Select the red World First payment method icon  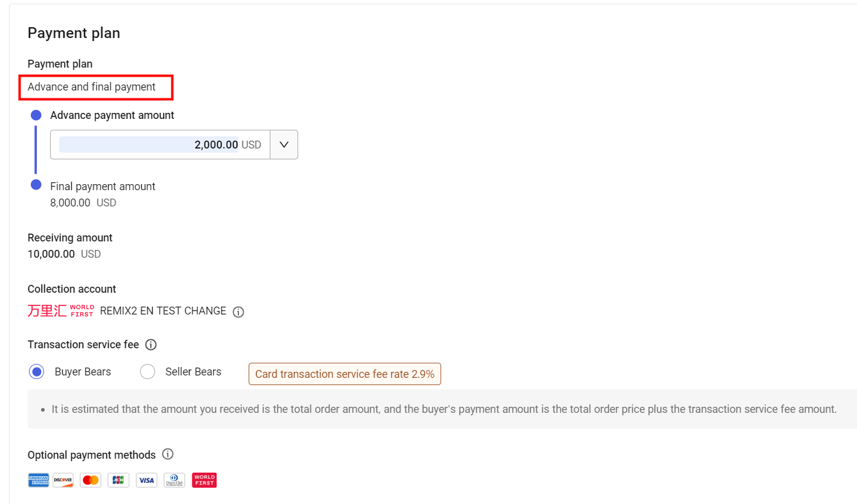point(204,480)
